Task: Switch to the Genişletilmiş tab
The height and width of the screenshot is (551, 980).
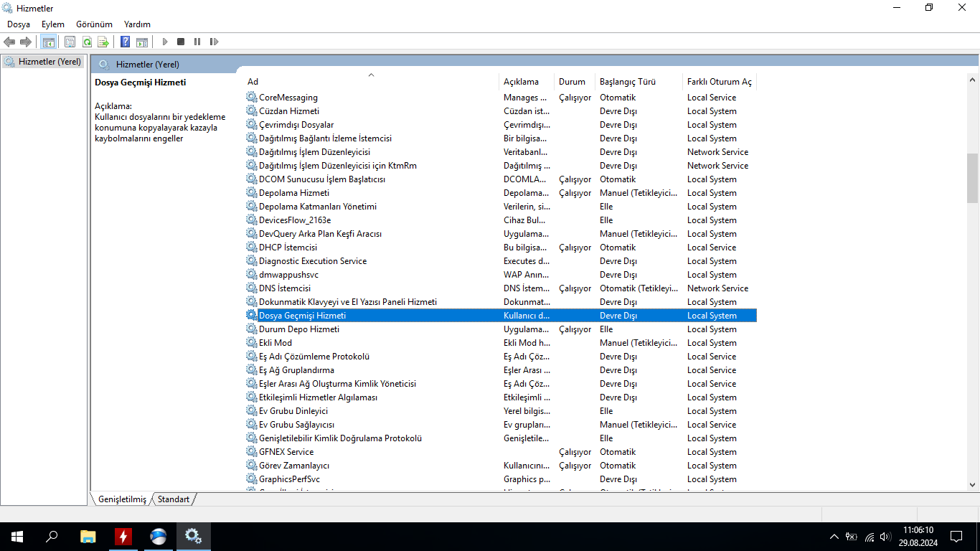Action: click(x=121, y=499)
